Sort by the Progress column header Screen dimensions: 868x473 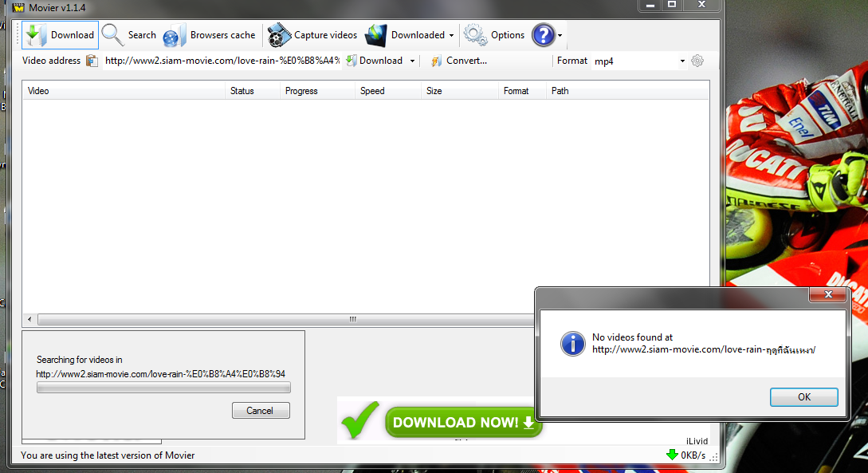318,91
